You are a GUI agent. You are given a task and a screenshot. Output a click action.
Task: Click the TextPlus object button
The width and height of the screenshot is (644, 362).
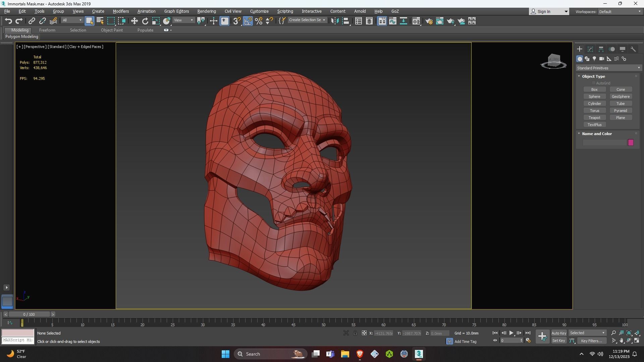point(594,125)
